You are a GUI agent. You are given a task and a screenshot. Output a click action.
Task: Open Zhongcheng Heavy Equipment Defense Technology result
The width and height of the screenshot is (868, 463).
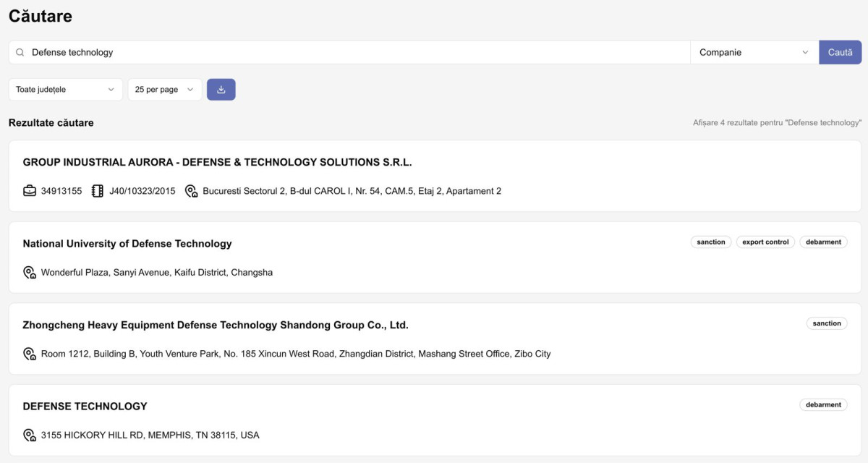pos(216,326)
